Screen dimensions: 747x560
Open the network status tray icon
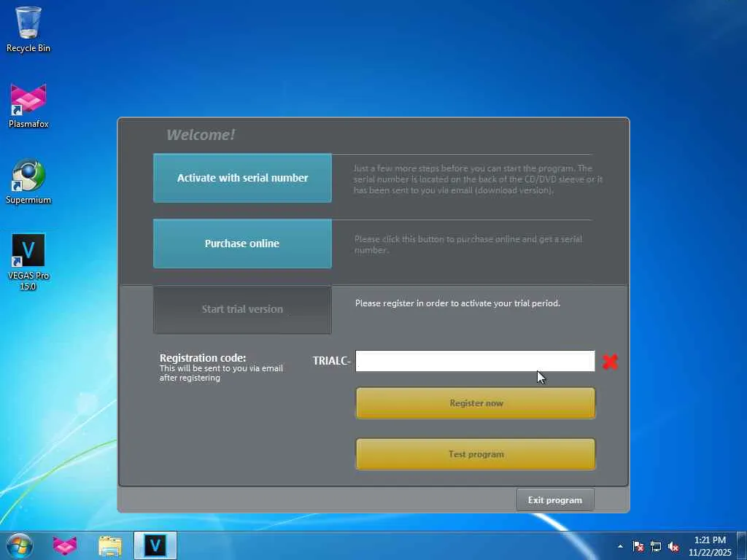[656, 546]
